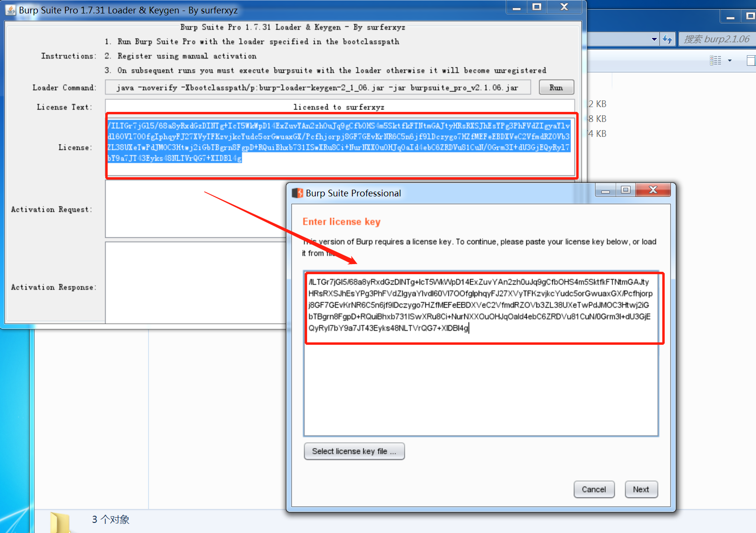Open the Explorer view options dropdown arrow
This screenshot has width=756, height=533.
(730, 61)
